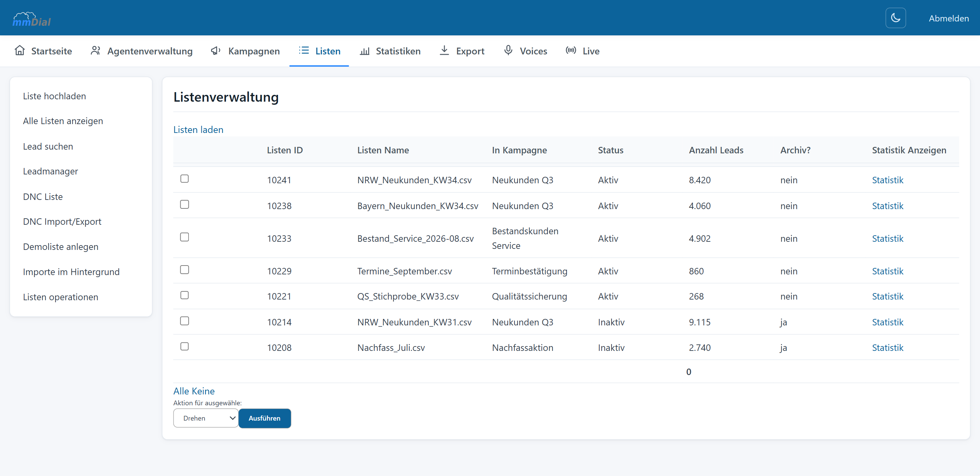Toggle dark mode with moon icon
Viewport: 980px width, 476px height.
point(895,18)
